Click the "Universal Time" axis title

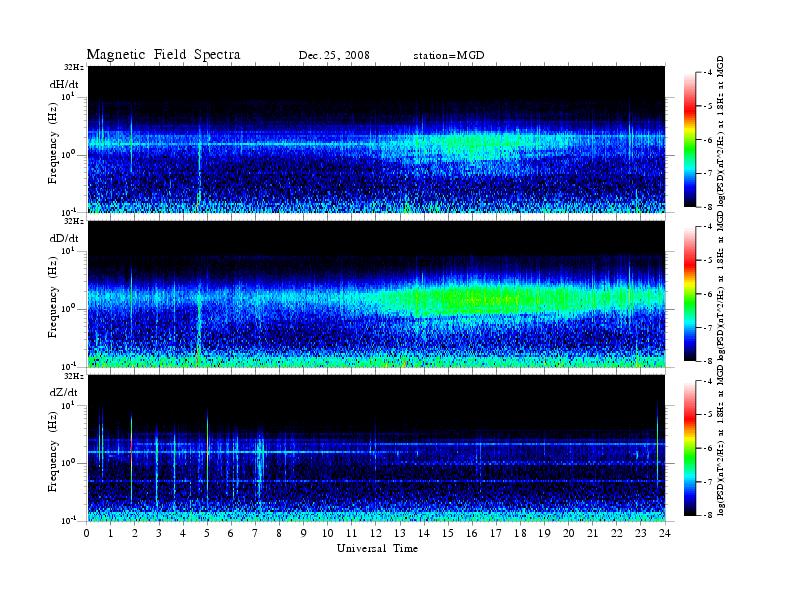pyautogui.click(x=377, y=548)
